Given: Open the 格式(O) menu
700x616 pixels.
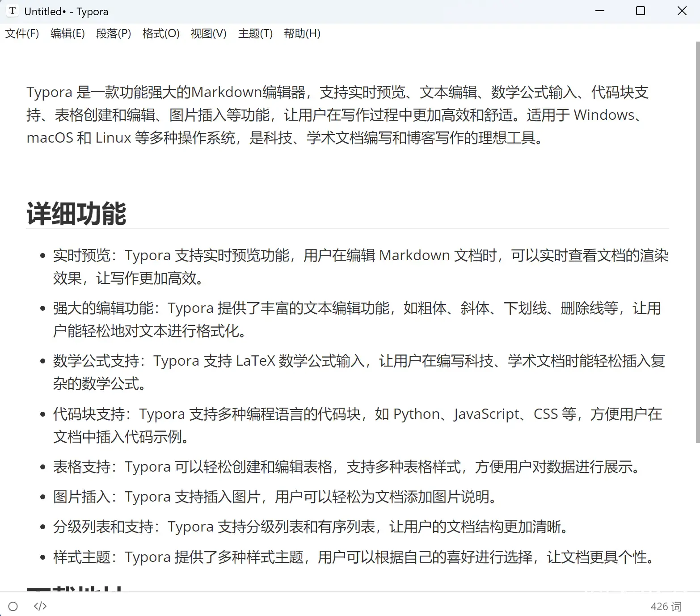Looking at the screenshot, I should (x=161, y=34).
